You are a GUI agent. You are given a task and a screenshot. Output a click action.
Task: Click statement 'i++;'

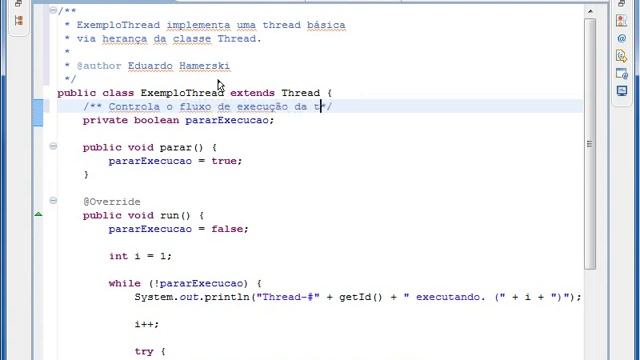coord(147,324)
